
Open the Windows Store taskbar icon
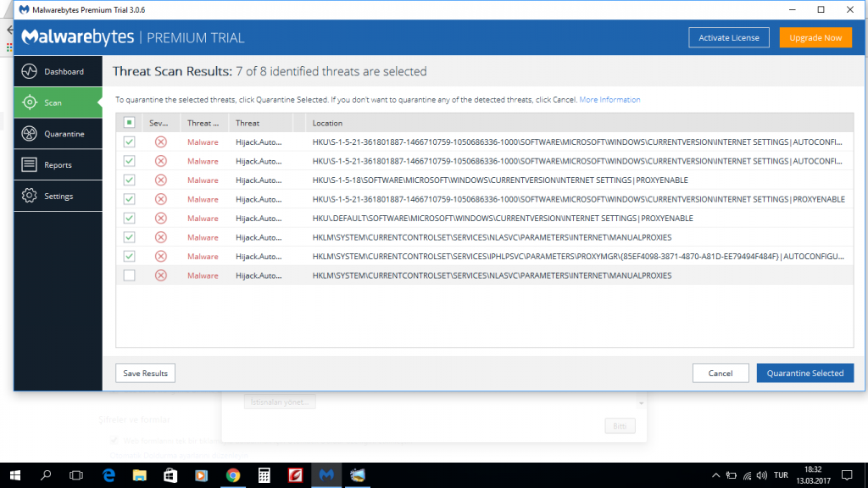[x=170, y=475]
